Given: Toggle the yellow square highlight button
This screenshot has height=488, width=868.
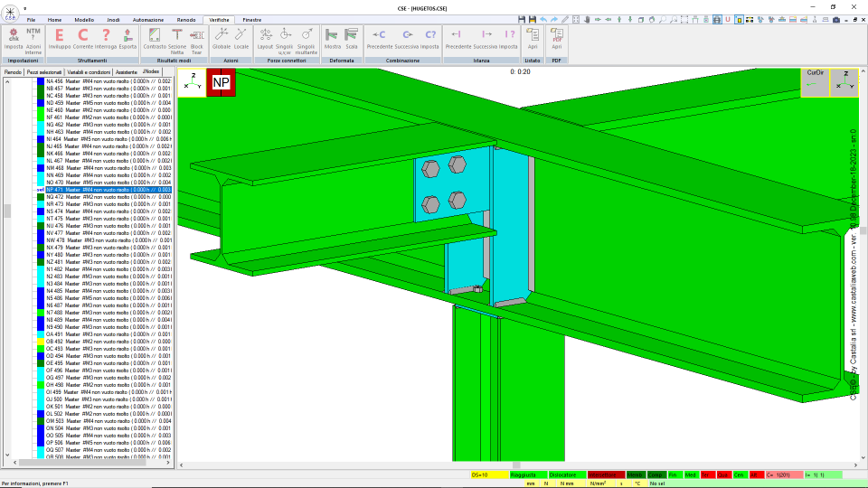Looking at the screenshot, I should tap(739, 19).
